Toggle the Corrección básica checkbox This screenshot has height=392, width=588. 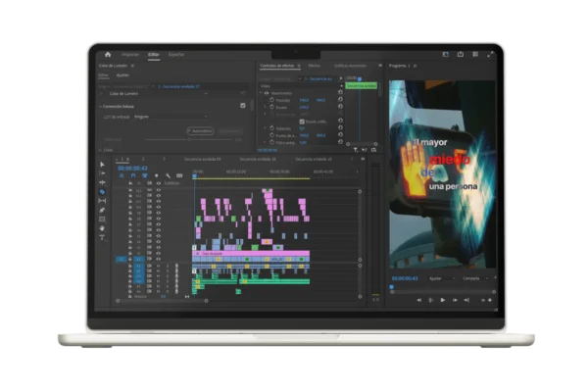tap(243, 105)
